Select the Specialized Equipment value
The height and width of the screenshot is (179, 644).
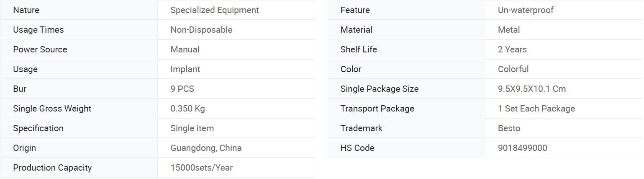[215, 10]
